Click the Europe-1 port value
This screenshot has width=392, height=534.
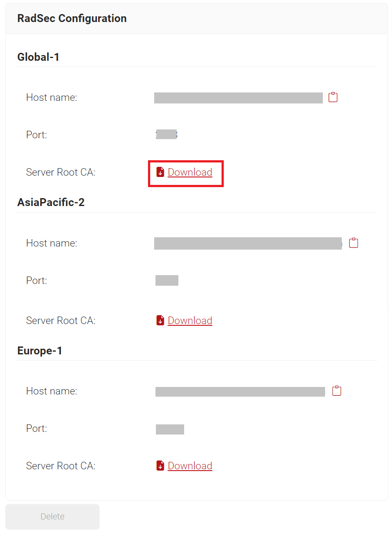click(x=170, y=429)
